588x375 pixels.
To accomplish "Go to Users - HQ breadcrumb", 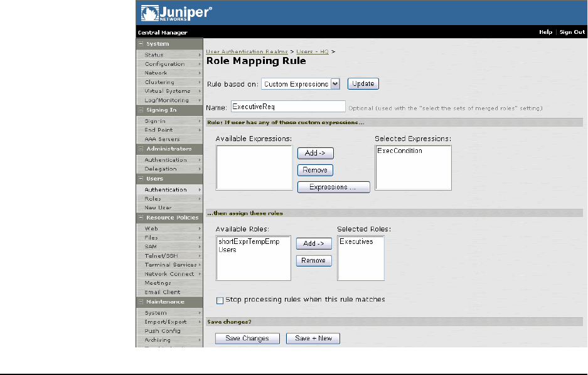I will coord(313,51).
